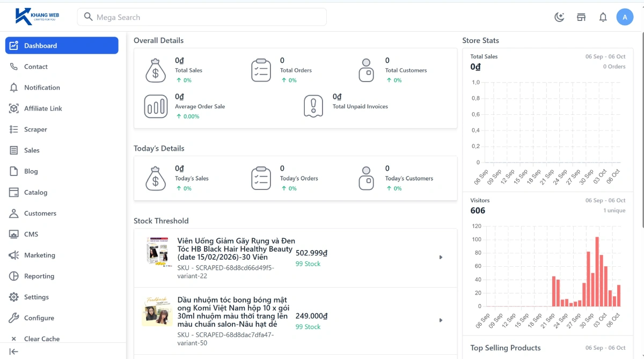Toggle dark mode moon icon
This screenshot has height=359, width=644.
tap(559, 17)
